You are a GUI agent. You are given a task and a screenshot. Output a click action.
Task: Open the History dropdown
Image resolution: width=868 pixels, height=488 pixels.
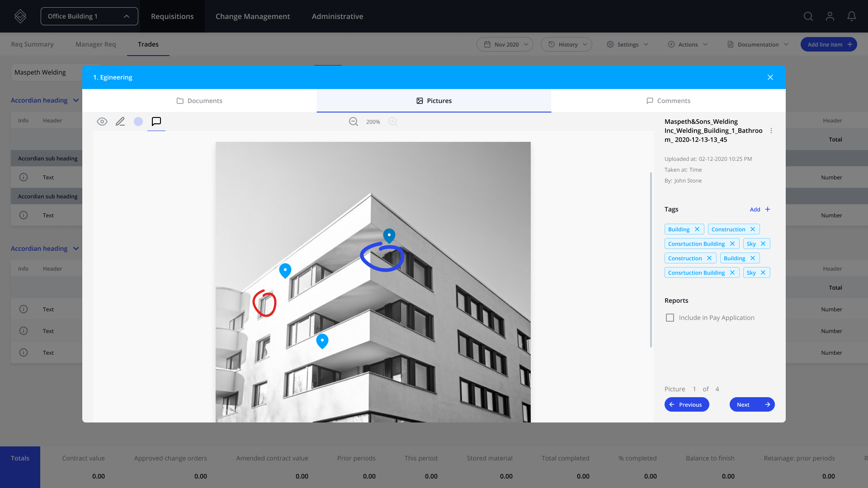pos(566,44)
